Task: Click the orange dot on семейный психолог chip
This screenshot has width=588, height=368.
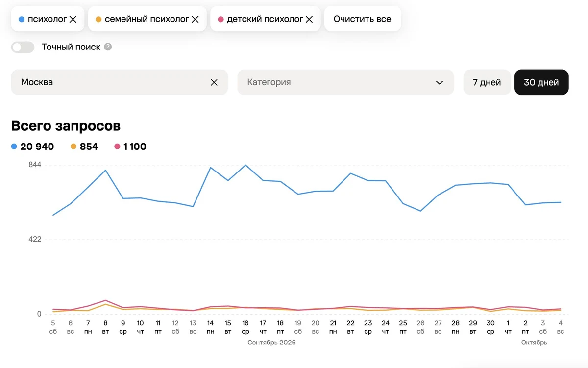Action: click(x=98, y=19)
